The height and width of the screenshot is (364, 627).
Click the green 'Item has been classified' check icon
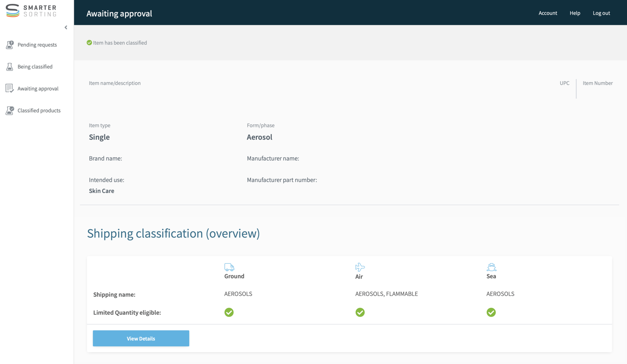coord(89,43)
